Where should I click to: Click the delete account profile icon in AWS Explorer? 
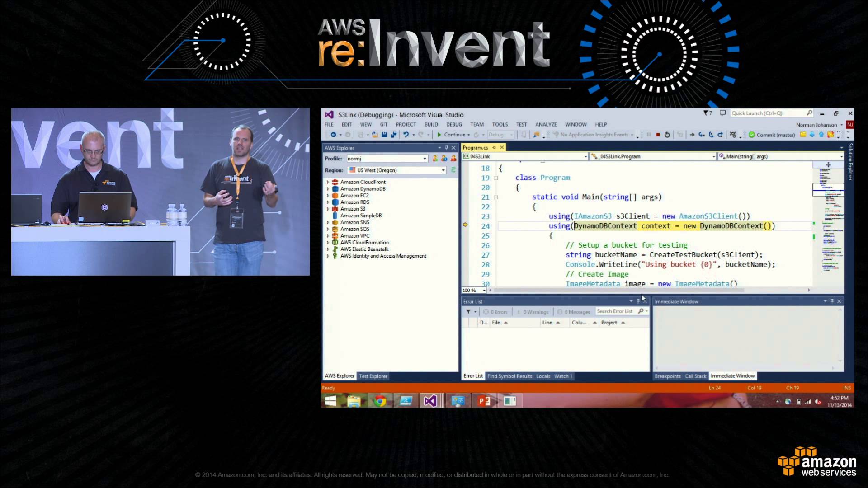point(453,159)
